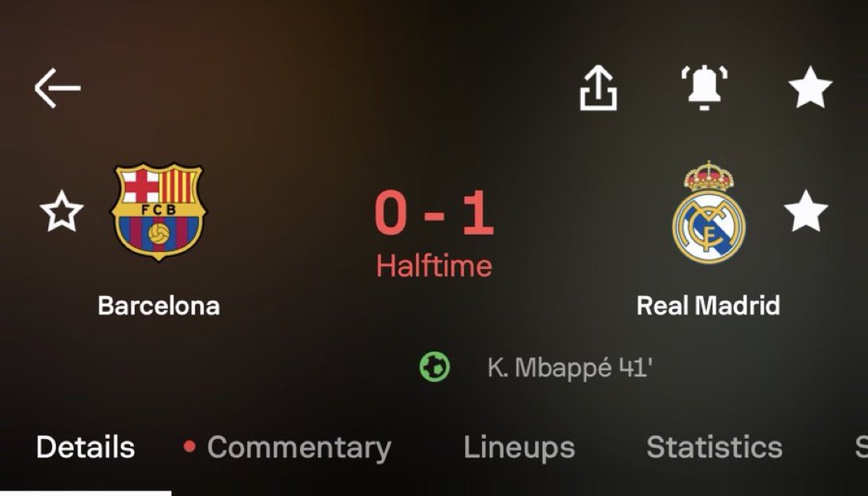Image resolution: width=868 pixels, height=496 pixels.
Task: Click the green goal ball icon
Action: click(435, 367)
